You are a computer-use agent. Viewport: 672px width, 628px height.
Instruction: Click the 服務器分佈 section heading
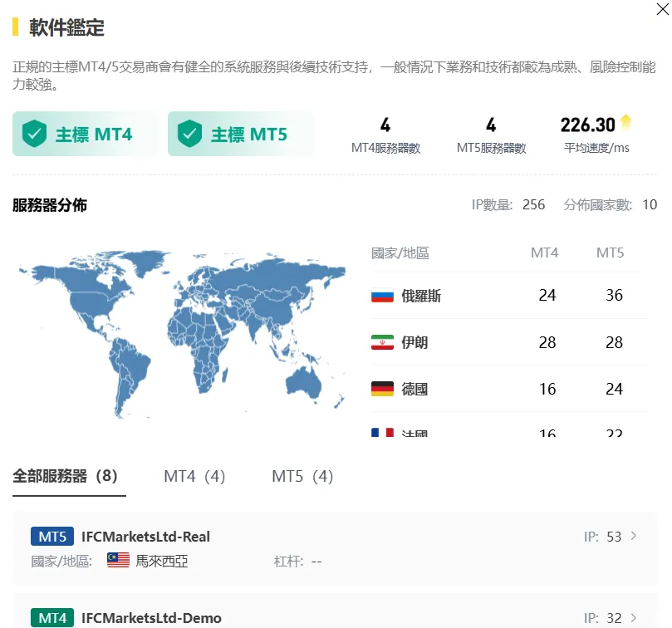click(x=50, y=205)
